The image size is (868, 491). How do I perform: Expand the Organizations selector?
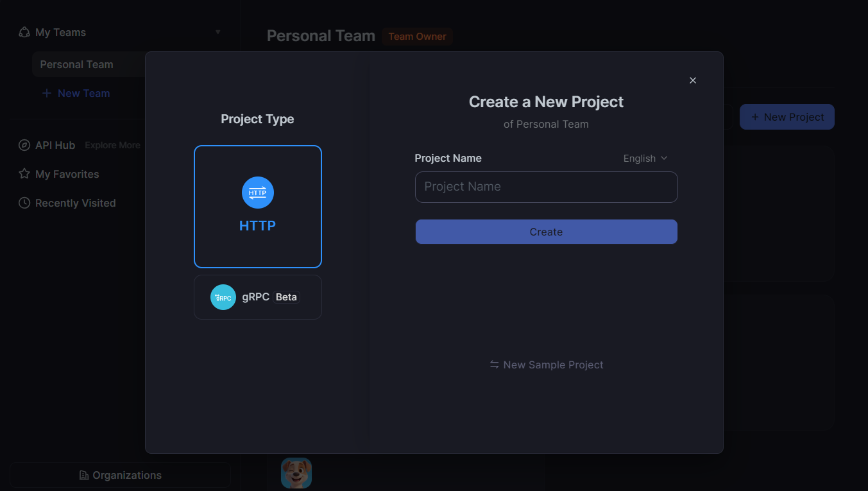[121, 475]
